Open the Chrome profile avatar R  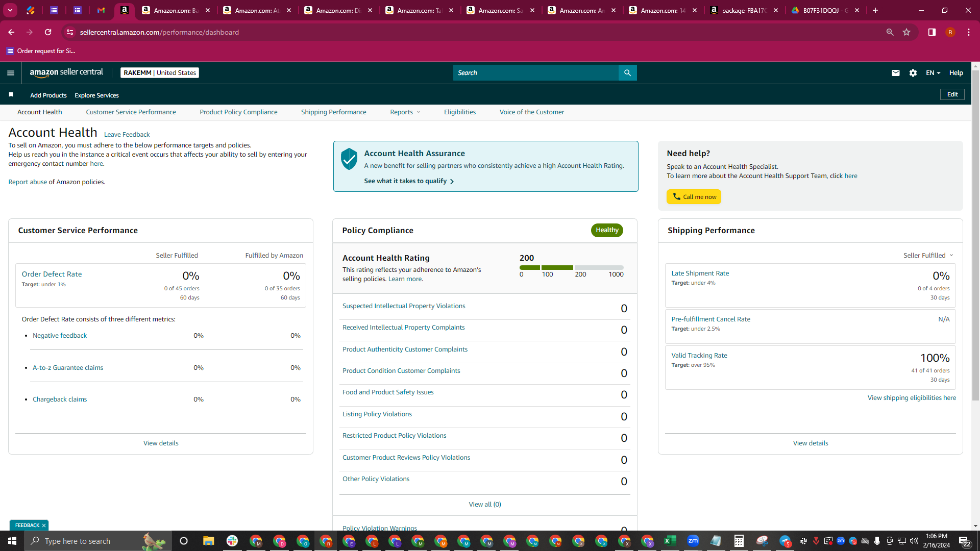point(950,32)
